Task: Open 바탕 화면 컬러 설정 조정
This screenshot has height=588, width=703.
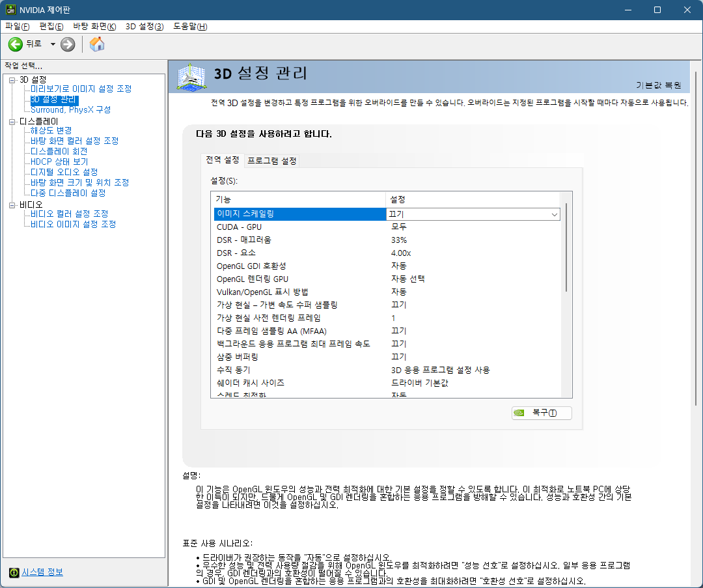Action: pos(74,141)
